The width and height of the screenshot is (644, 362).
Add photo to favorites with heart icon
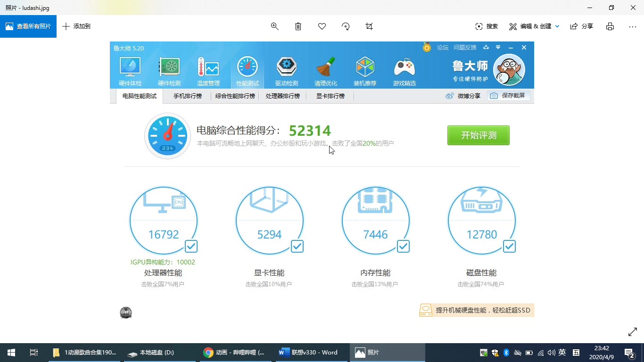(322, 26)
